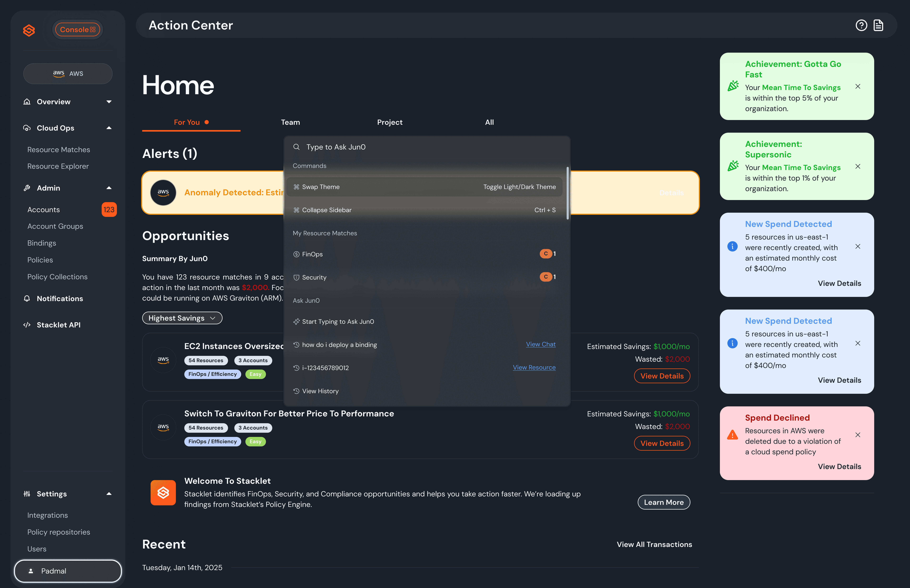Collapse the Admin section arrow
910x588 pixels.
point(109,188)
